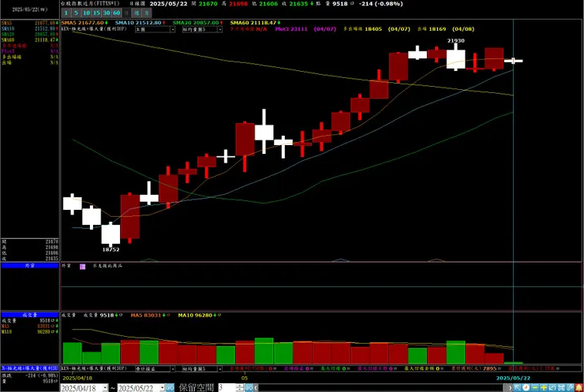
Task: Click the 保留空間 value input field
Action: (226, 387)
